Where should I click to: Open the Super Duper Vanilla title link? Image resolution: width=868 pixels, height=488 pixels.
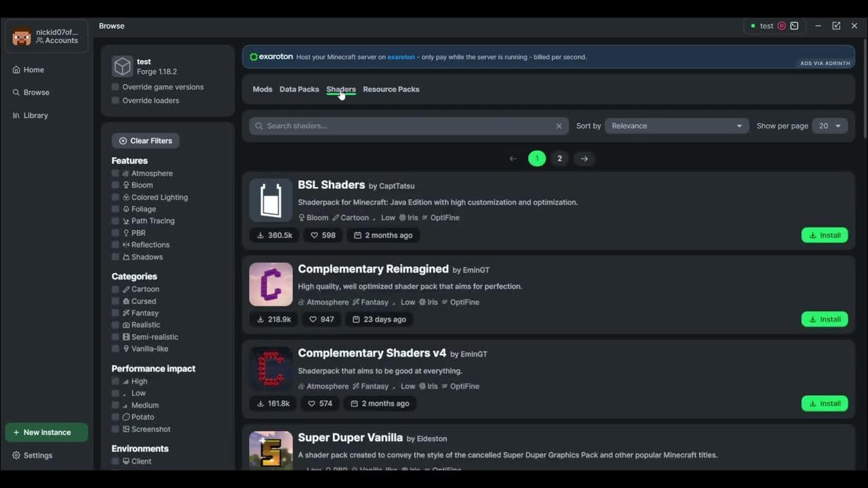pyautogui.click(x=351, y=438)
